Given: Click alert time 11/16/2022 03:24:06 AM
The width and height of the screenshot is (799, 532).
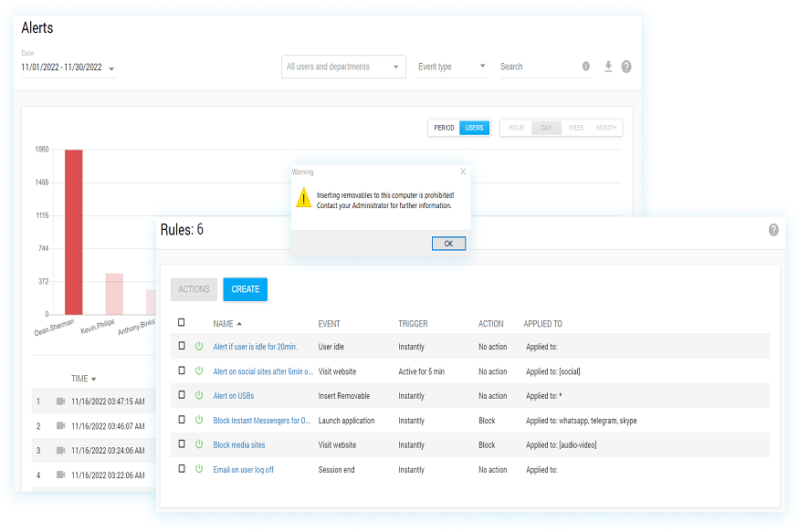Looking at the screenshot, I should [x=108, y=451].
